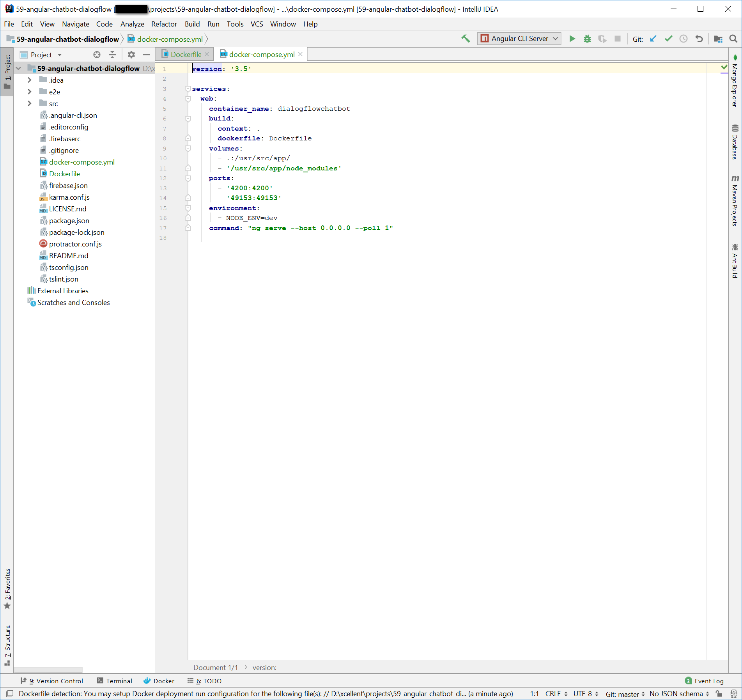Open the Version Control tool window
Viewport: 742px width, 700px height.
click(52, 681)
